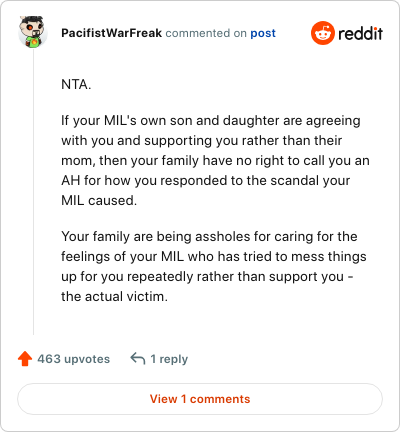Click the paragraph starting "If your MIL's"
This screenshot has height=432, width=400.
point(215,160)
